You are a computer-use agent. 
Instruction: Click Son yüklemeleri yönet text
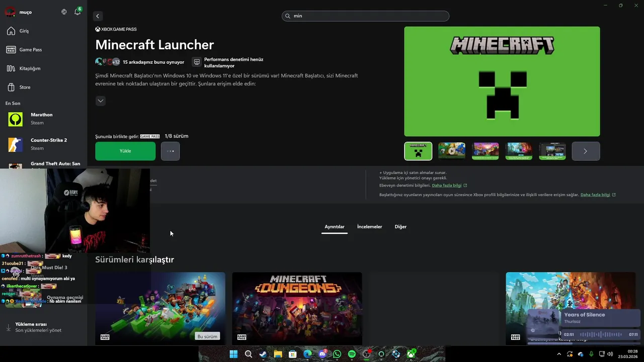point(38,330)
